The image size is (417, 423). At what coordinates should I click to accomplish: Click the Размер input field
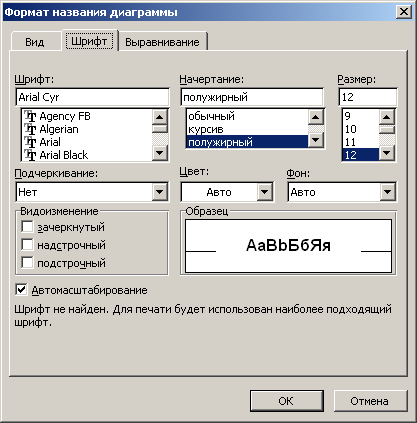pyautogui.click(x=368, y=97)
